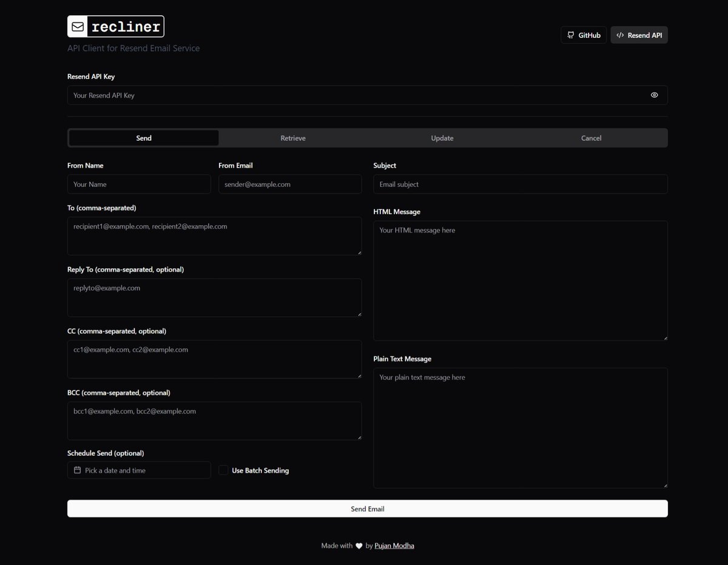Reveal the API key with the eye icon

[654, 95]
